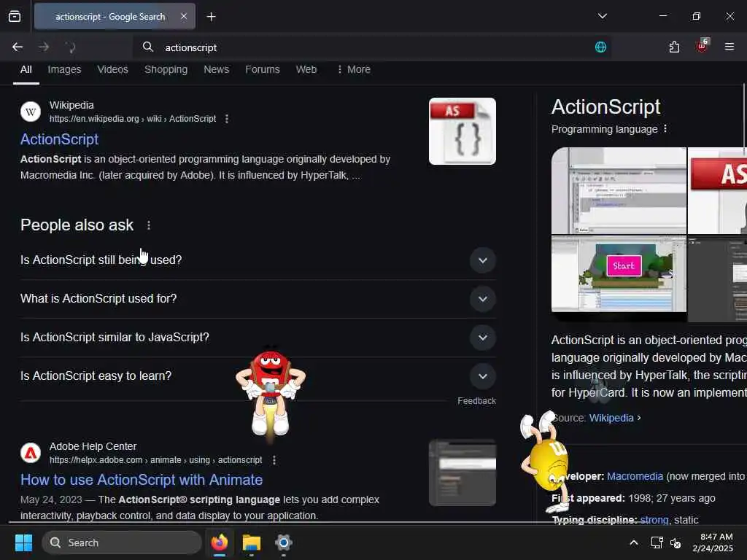Open the options dots beside Adobe URL
Viewport: 747px width, 560px height.
point(274,460)
